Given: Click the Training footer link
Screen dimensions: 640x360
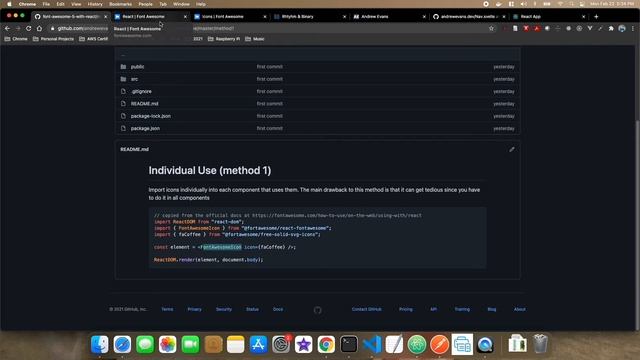Looking at the screenshot, I should tap(462, 309).
